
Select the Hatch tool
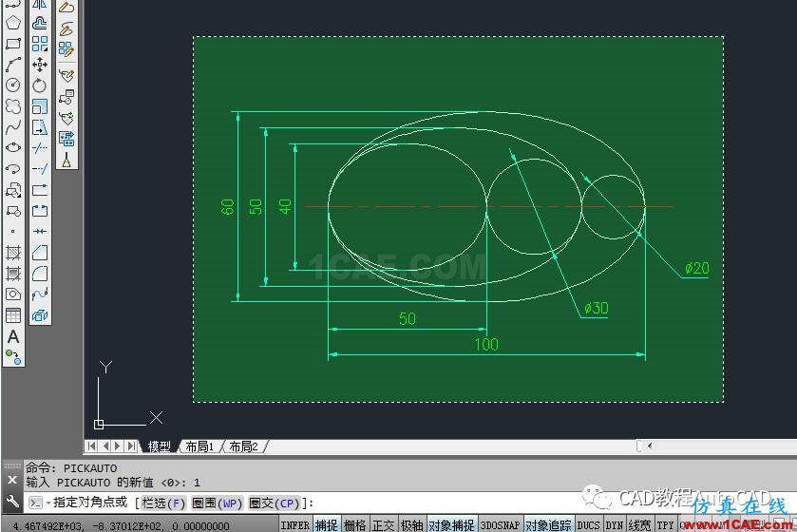(12, 253)
